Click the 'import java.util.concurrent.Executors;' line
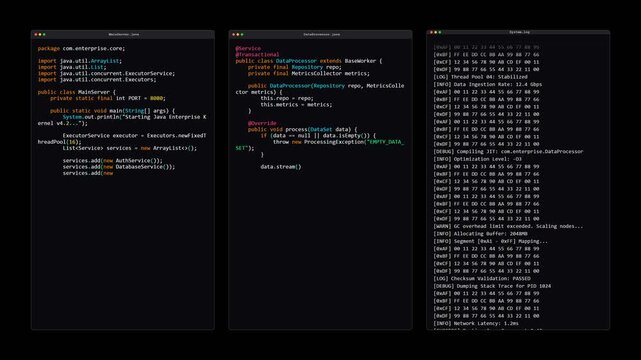The height and width of the screenshot is (360, 641). pyautogui.click(x=97, y=79)
